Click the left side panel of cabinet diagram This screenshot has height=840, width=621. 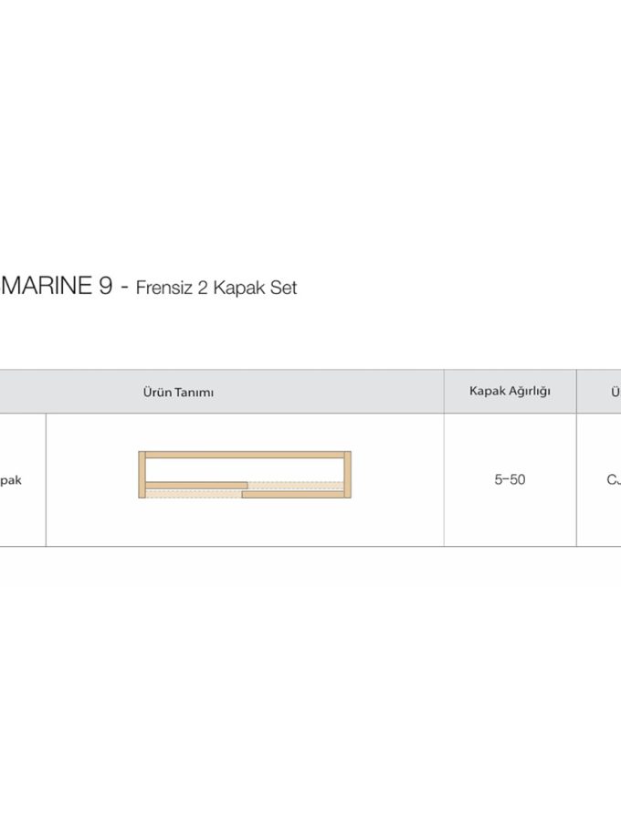click(142, 475)
